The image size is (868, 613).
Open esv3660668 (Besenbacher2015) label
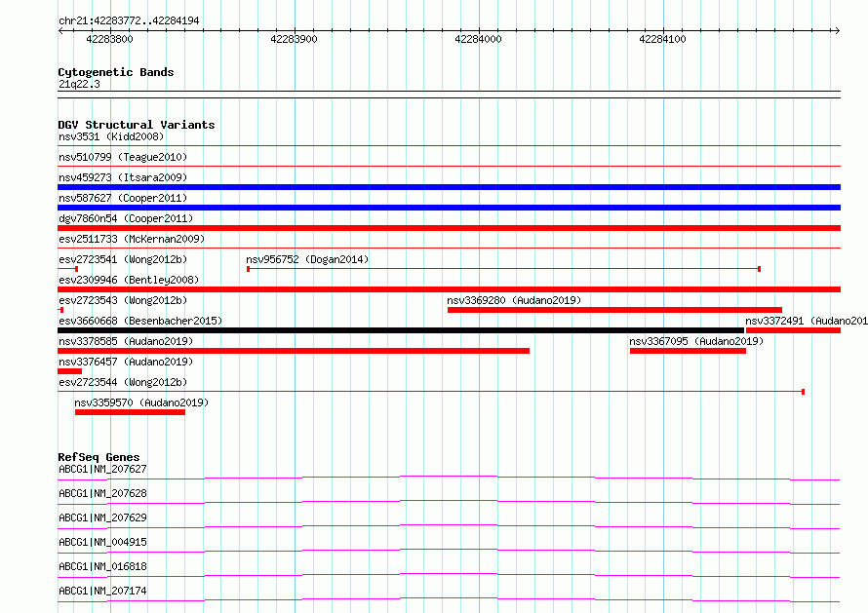[140, 321]
